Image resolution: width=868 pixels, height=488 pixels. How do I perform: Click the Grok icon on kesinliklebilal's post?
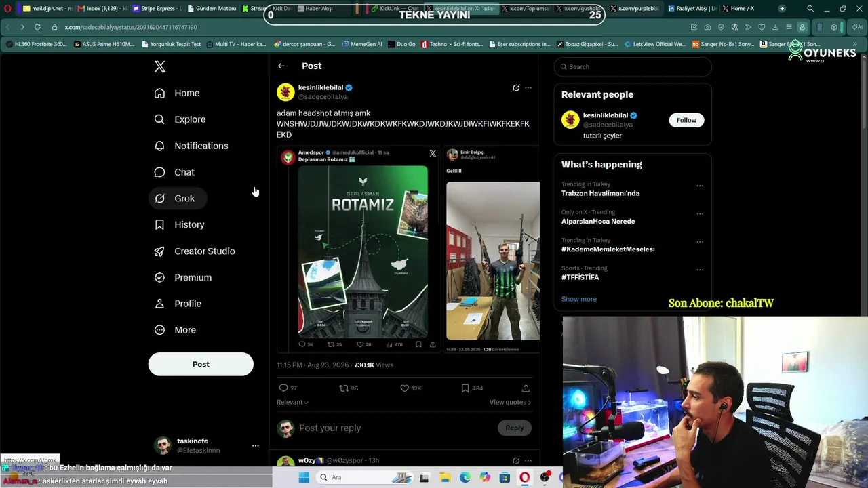[x=516, y=88]
